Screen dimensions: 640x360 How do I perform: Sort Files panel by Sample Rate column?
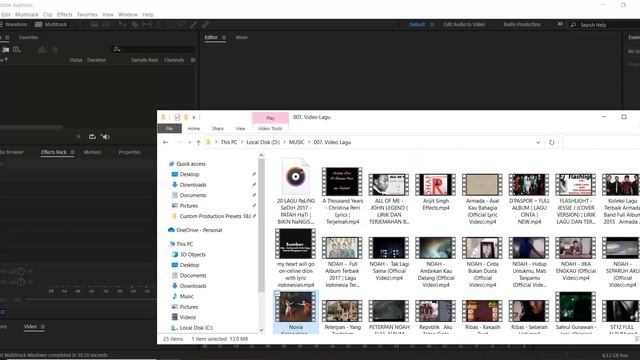coord(144,60)
